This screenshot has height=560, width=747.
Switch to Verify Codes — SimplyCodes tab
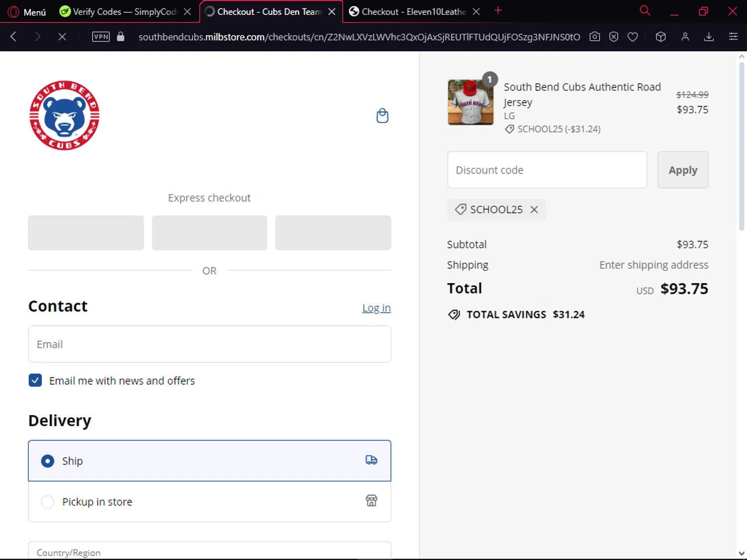(x=120, y=11)
